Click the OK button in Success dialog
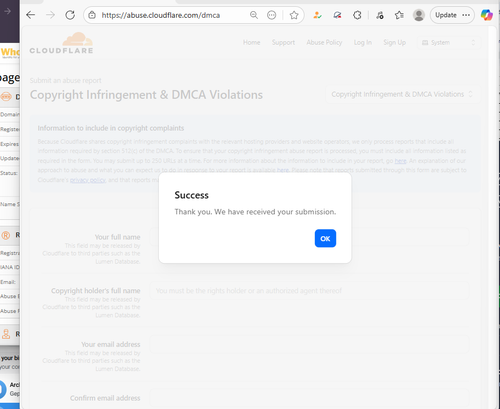Image resolution: width=500 pixels, height=409 pixels. [x=325, y=238]
